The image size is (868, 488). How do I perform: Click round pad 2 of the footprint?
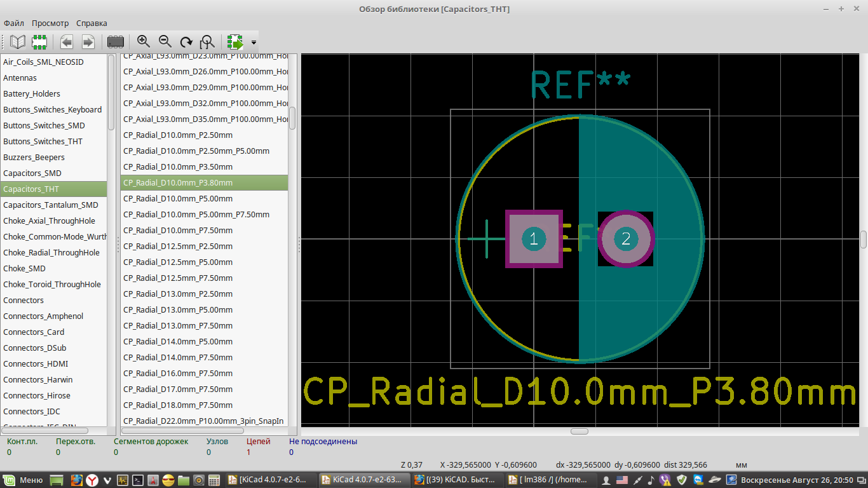coord(626,239)
